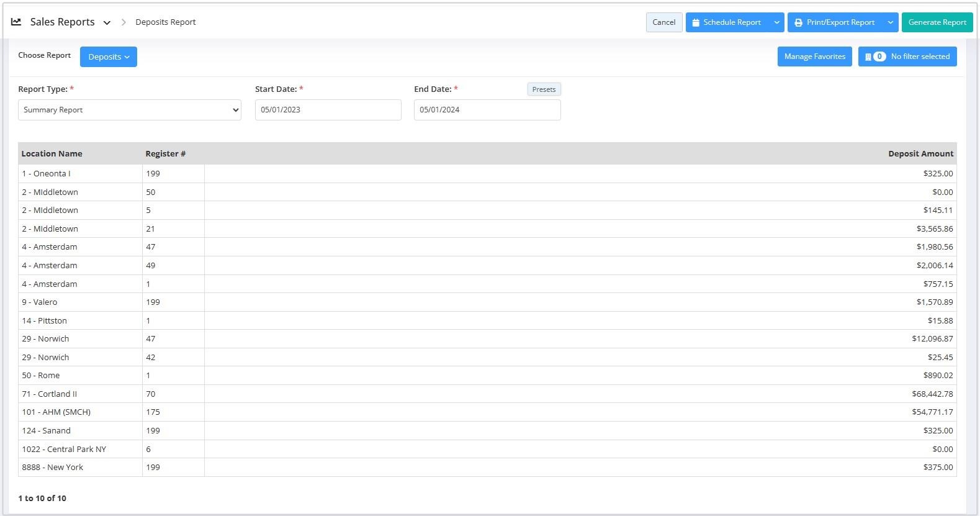Click the $757.15 deposit amount
The image size is (980, 516).
pos(938,284)
